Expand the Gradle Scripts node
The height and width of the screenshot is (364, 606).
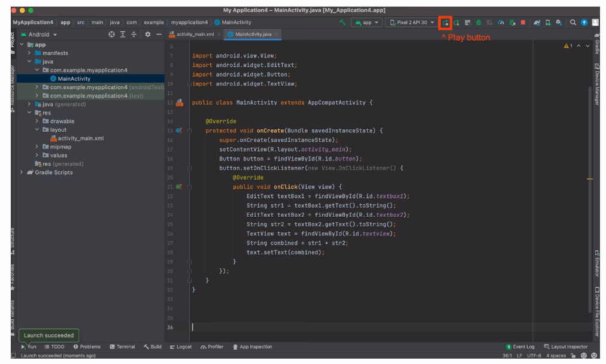click(23, 172)
